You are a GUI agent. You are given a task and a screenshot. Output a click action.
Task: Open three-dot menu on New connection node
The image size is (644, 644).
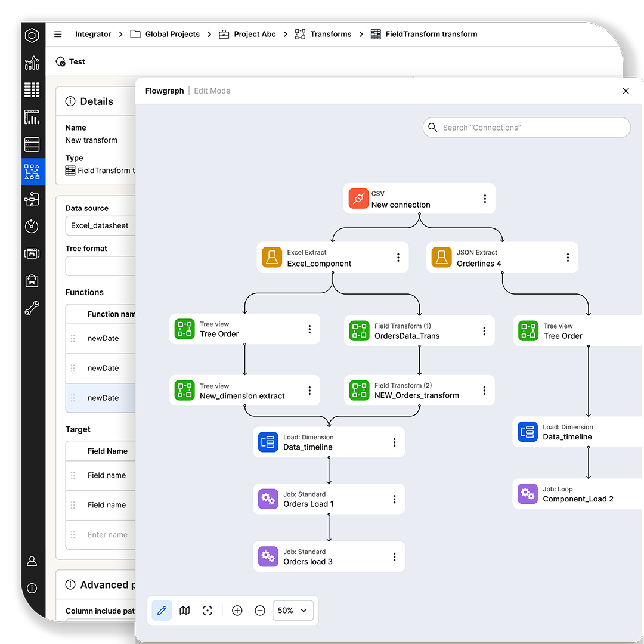coord(486,198)
